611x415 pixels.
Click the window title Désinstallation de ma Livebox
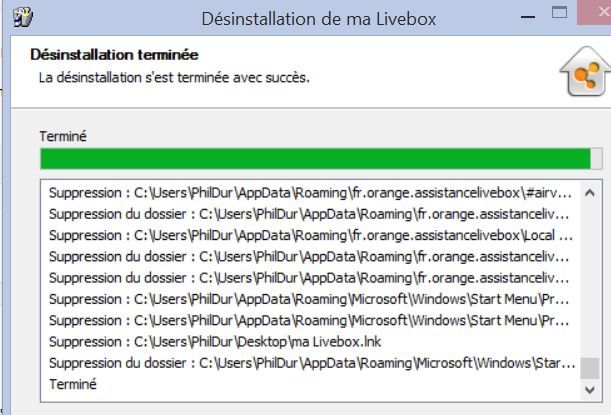(319, 18)
